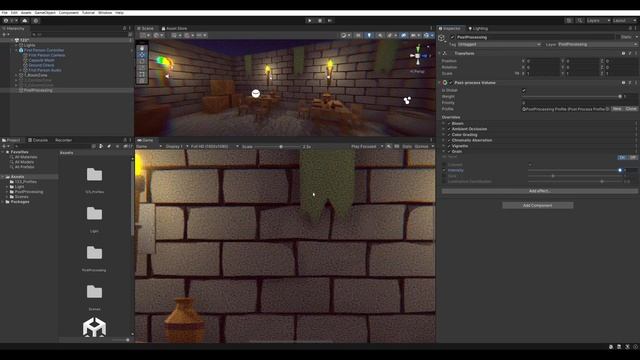Click the Add Component button
This screenshot has height=360, width=640.
pyautogui.click(x=538, y=205)
